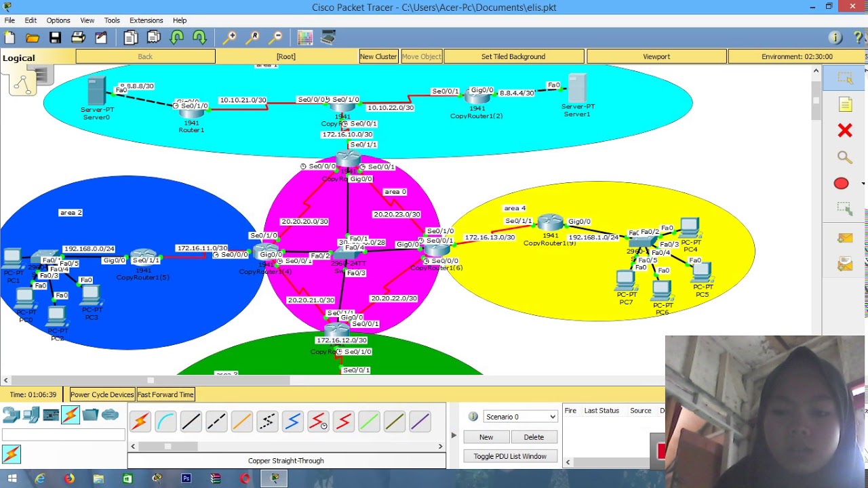Save the network with the floppy icon
The height and width of the screenshot is (488, 868).
tap(56, 38)
